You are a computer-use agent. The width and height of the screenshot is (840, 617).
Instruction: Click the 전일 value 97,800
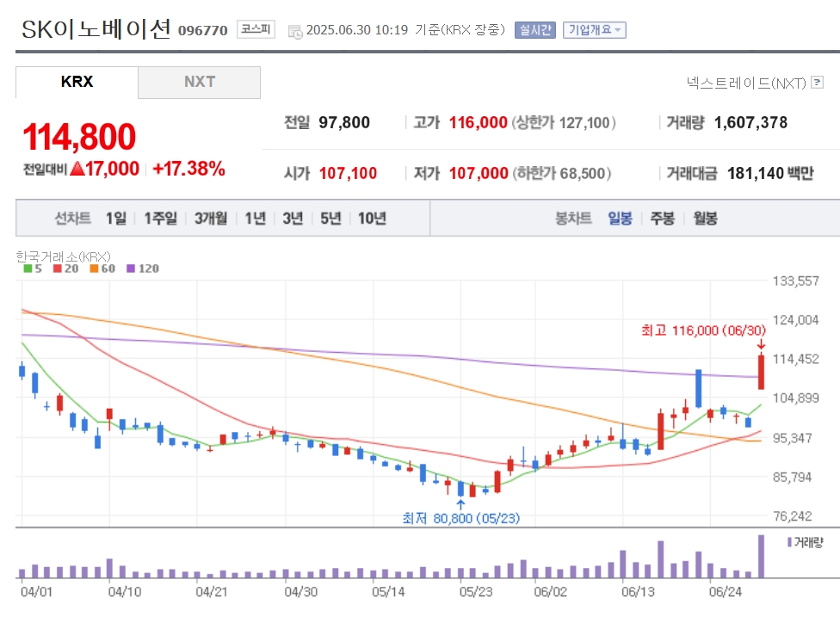click(344, 123)
